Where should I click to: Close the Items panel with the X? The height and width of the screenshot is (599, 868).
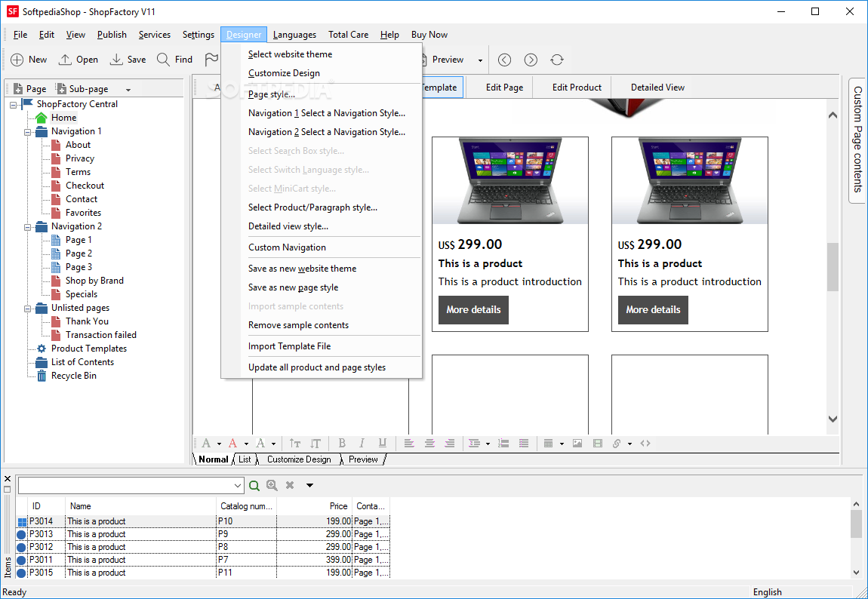8,478
